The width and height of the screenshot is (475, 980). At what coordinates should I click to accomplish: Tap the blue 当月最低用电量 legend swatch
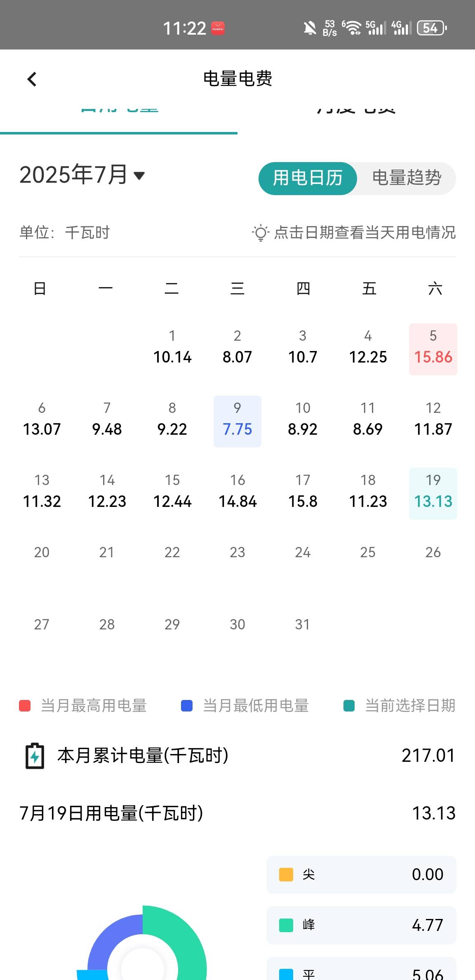tap(187, 706)
